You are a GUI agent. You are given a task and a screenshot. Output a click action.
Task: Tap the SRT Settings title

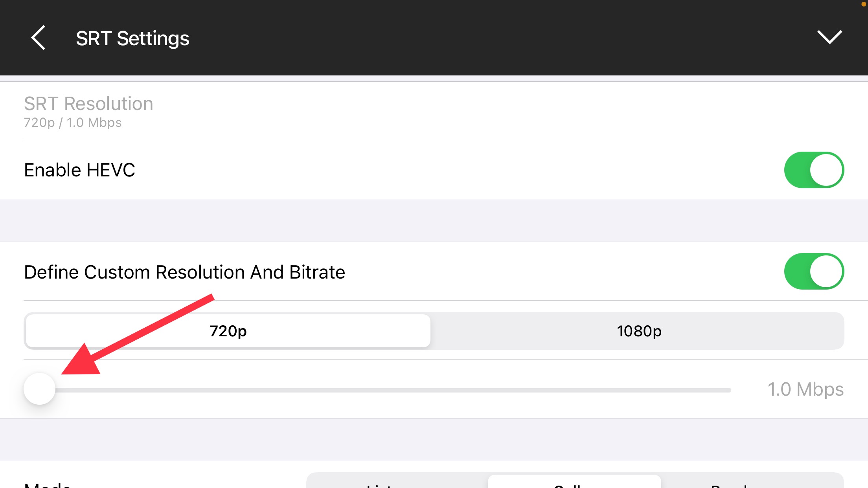(x=132, y=38)
